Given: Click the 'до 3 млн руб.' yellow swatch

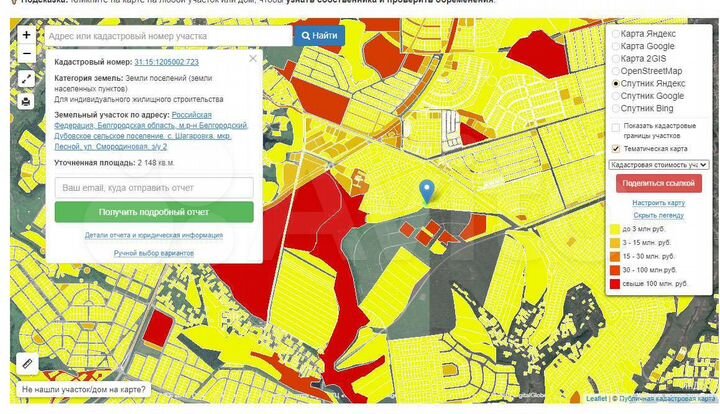Looking at the screenshot, I should [615, 229].
